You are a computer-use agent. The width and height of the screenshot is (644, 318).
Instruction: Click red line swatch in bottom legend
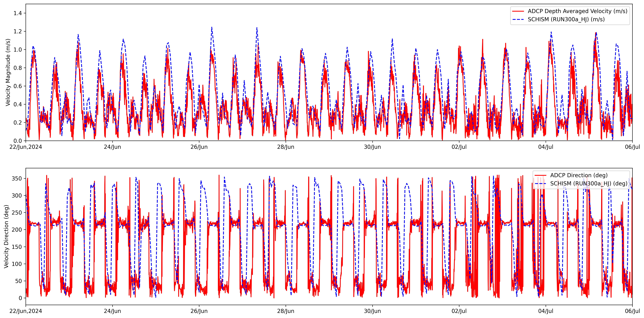tap(540, 175)
